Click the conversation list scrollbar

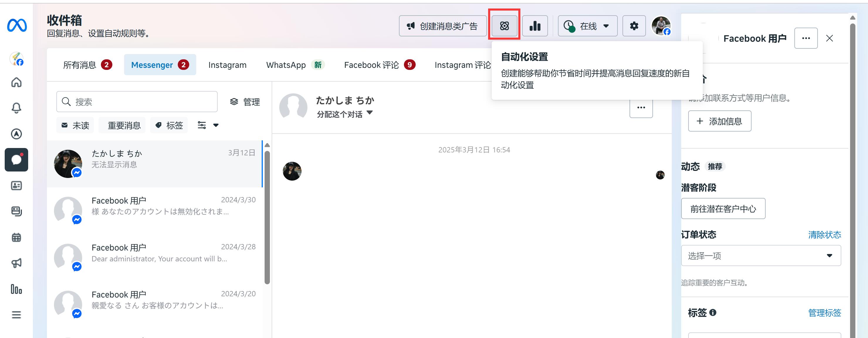point(267,217)
